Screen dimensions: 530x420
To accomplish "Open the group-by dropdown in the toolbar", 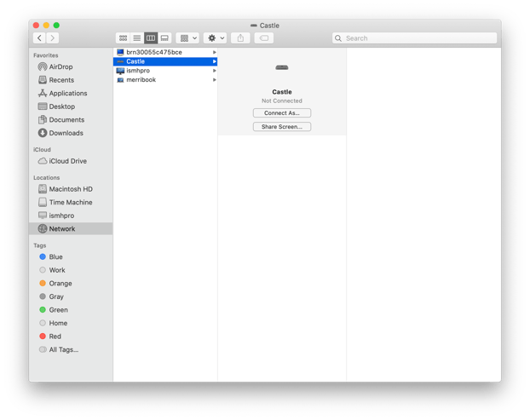I will pos(188,37).
